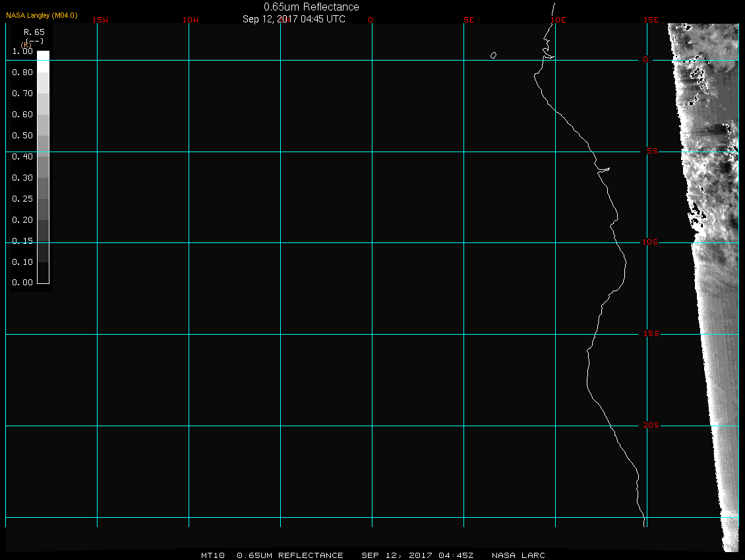Click the 0.30 colorbar value
745x560 pixels.
pos(22,178)
